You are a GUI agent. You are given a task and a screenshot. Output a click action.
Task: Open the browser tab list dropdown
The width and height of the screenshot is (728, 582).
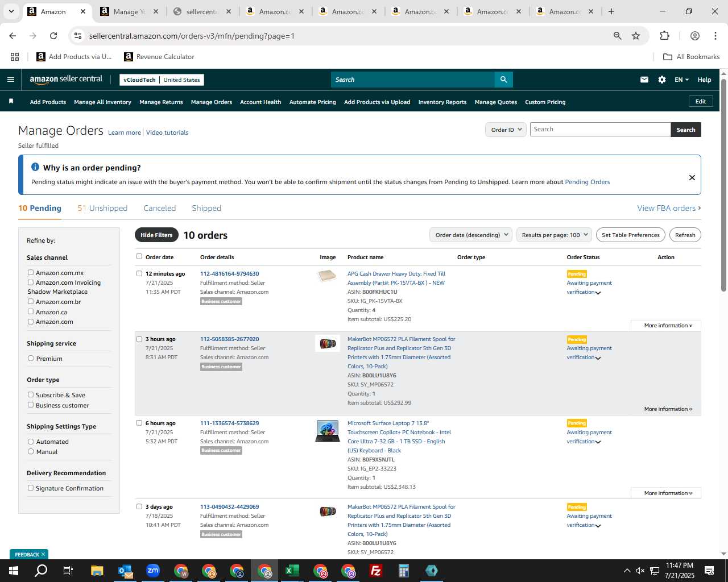coord(11,11)
